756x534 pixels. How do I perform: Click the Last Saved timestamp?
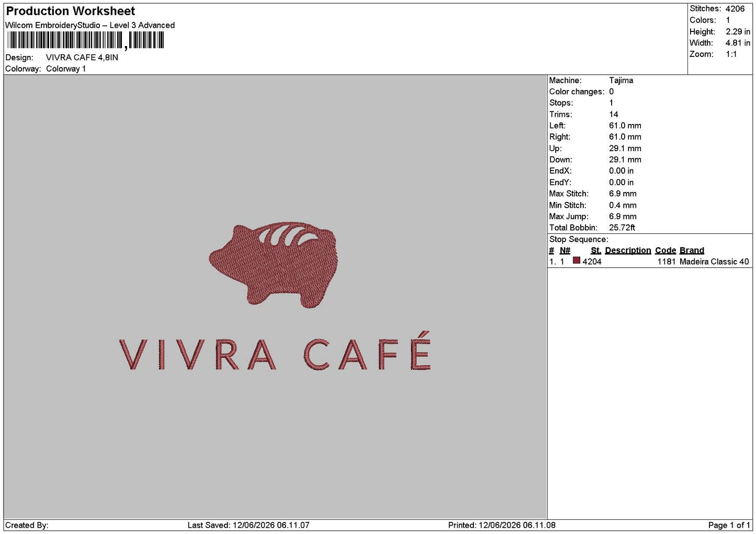click(249, 526)
